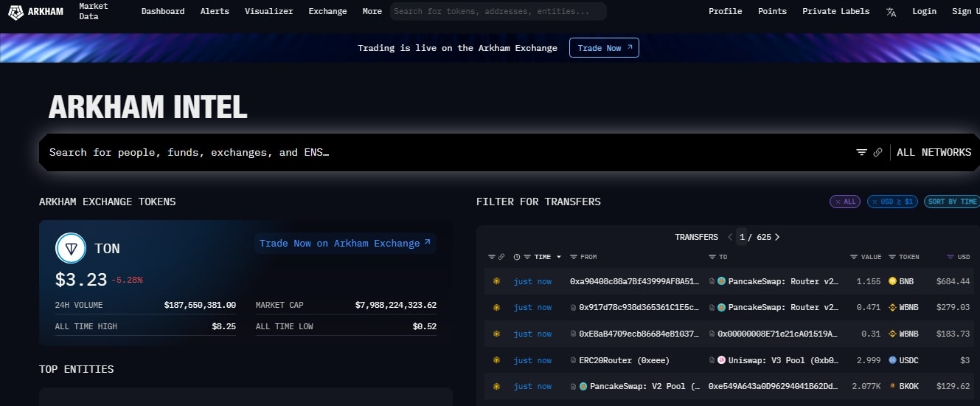Open the TIME column sort dropdown arrow
This screenshot has height=406, width=980.
pyautogui.click(x=559, y=257)
